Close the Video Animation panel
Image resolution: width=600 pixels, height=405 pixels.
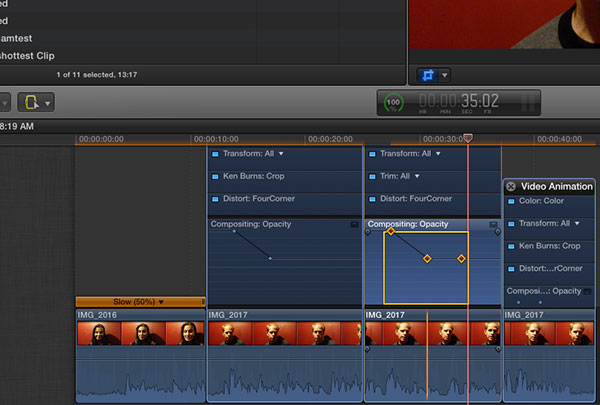(511, 186)
